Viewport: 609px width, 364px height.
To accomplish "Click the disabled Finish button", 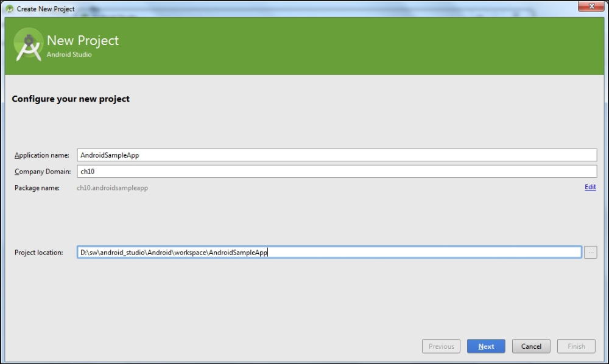I will [x=576, y=346].
